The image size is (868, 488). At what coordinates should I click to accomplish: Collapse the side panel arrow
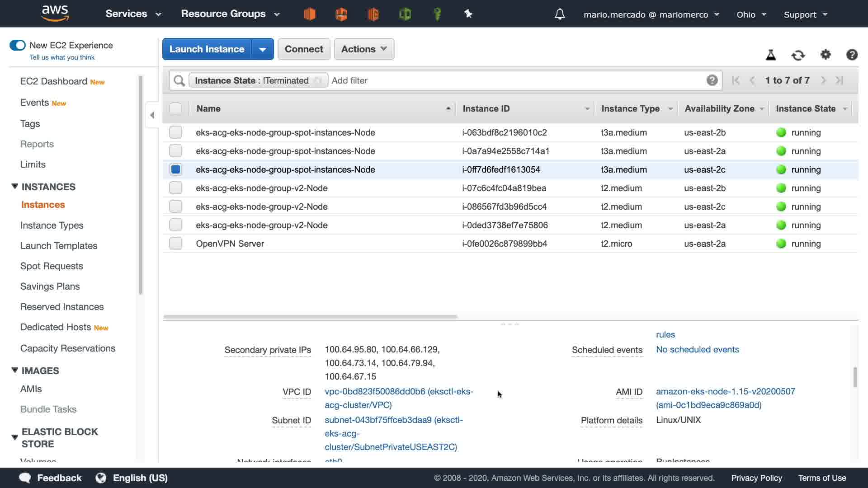pos(152,115)
